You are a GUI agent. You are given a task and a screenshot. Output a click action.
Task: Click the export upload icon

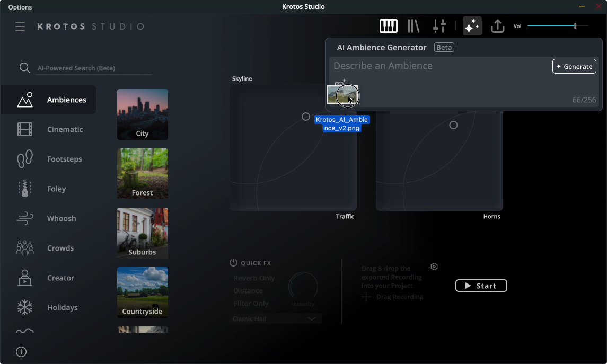[497, 26]
